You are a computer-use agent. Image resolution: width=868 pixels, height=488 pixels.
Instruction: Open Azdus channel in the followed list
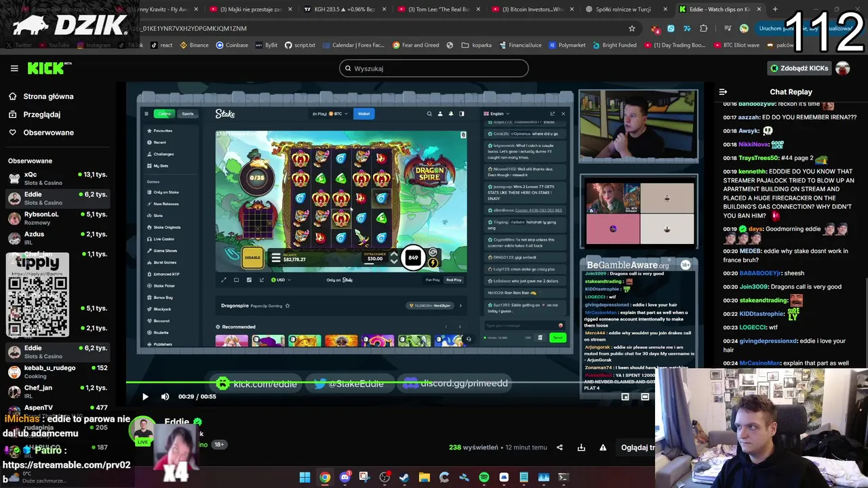(58, 238)
